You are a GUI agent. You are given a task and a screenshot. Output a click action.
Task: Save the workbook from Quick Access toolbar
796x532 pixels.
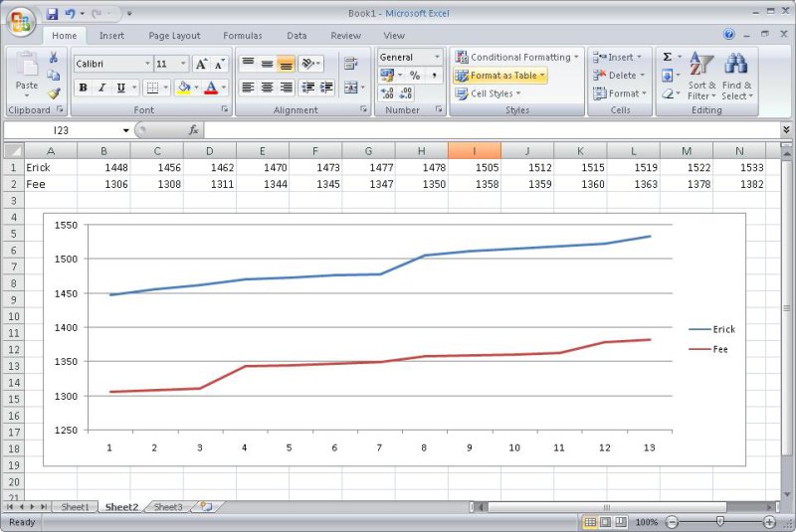coord(53,14)
